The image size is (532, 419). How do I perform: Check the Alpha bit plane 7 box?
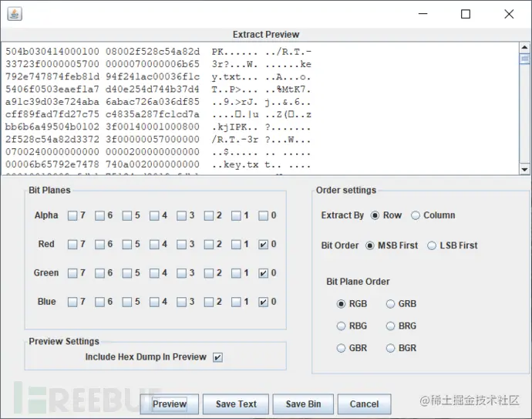(x=72, y=215)
